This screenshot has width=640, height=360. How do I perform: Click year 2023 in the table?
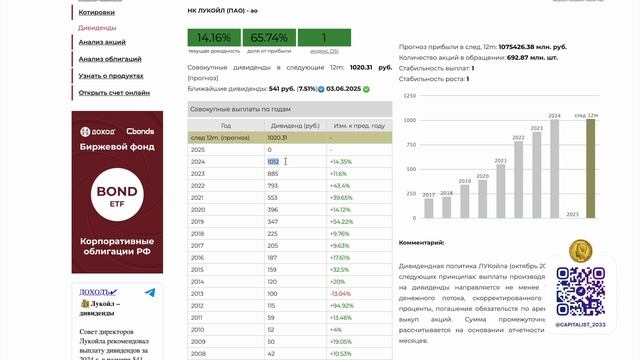click(198, 173)
